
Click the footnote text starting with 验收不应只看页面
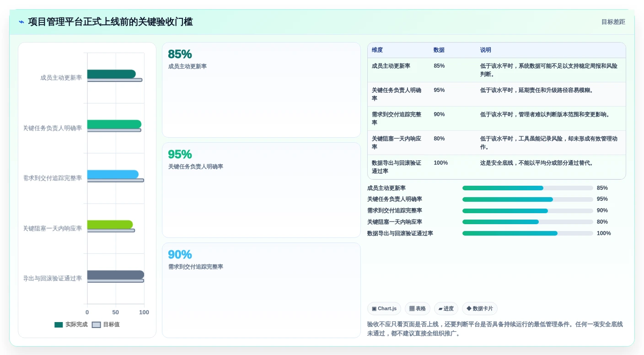[x=495, y=329]
